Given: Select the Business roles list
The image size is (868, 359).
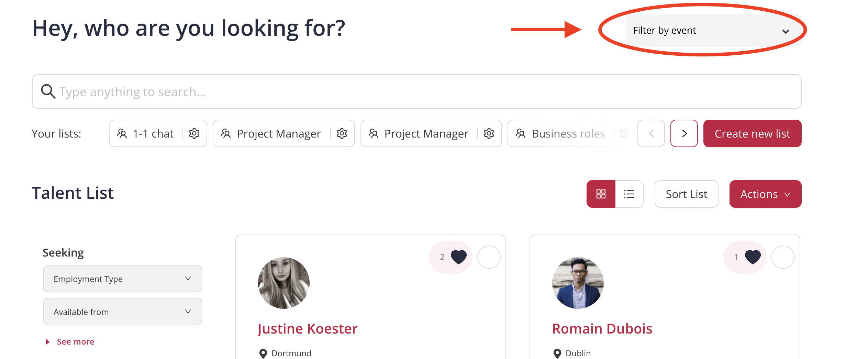Looking at the screenshot, I should pyautogui.click(x=568, y=133).
